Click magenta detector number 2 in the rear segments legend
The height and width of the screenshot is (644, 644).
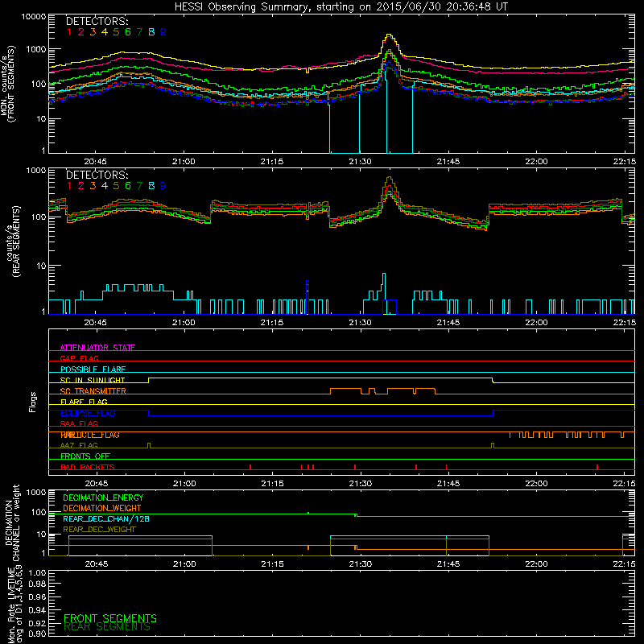pyautogui.click(x=81, y=186)
